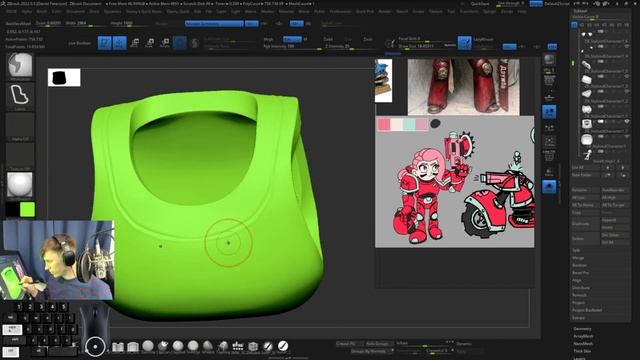The image size is (640, 360).
Task: Expand the Remesh section in Subtool
Action: tap(579, 295)
